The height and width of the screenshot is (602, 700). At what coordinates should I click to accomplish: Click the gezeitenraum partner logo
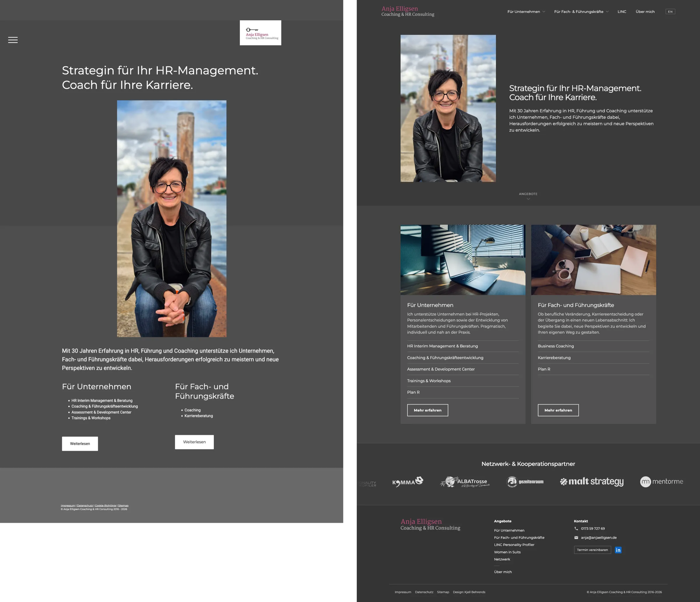525,482
